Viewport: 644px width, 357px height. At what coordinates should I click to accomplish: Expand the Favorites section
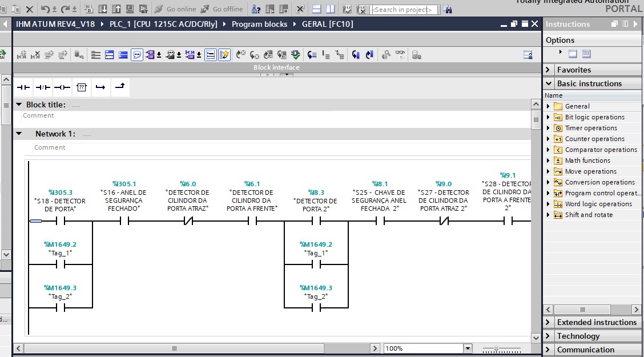[549, 70]
